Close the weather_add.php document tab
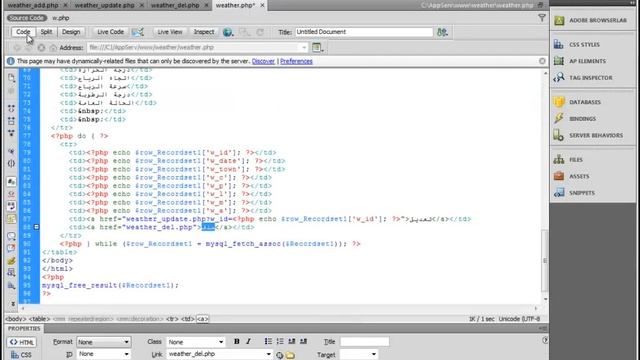The image size is (640, 360). (65, 5)
